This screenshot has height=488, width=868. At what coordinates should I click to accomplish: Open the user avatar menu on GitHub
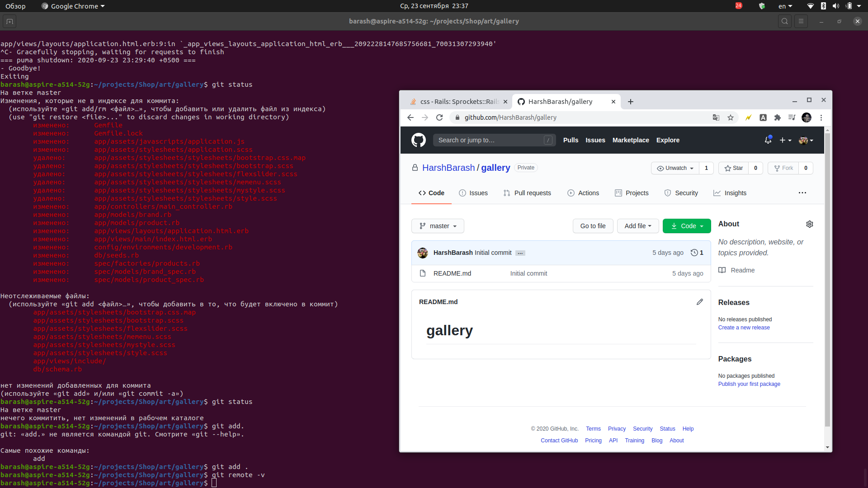pyautogui.click(x=806, y=140)
